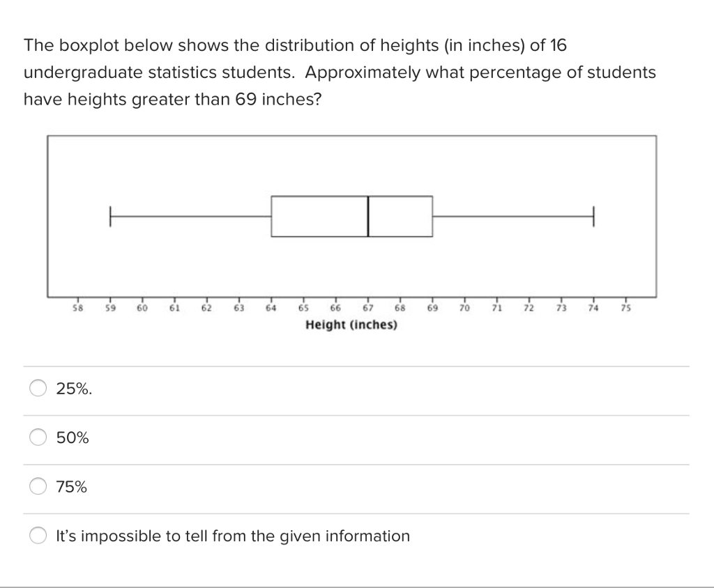Click the 75% answer label text
714x588 pixels.
pos(70,486)
